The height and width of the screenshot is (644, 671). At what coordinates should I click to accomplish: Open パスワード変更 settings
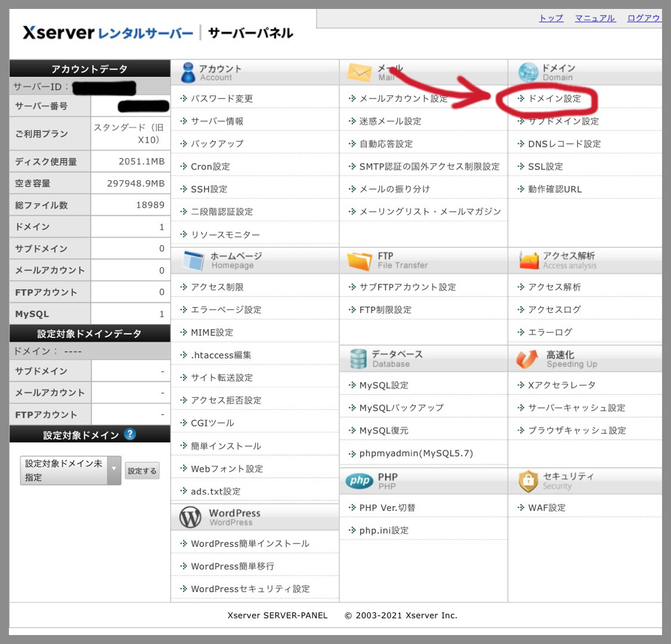click(222, 98)
